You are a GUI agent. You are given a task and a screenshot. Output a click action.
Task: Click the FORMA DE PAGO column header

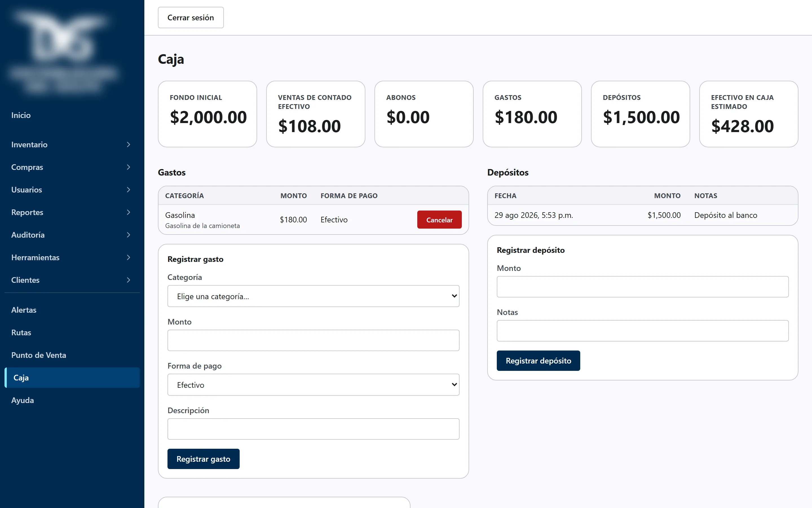pos(349,196)
